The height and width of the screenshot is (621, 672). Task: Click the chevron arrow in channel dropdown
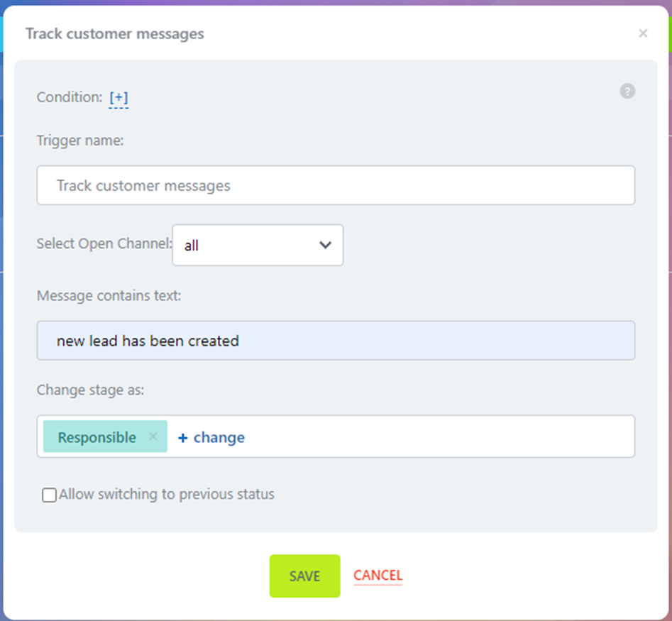tap(326, 246)
